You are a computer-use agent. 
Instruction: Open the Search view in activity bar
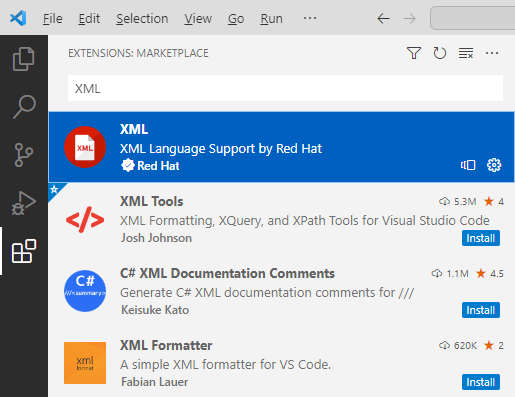[24, 107]
